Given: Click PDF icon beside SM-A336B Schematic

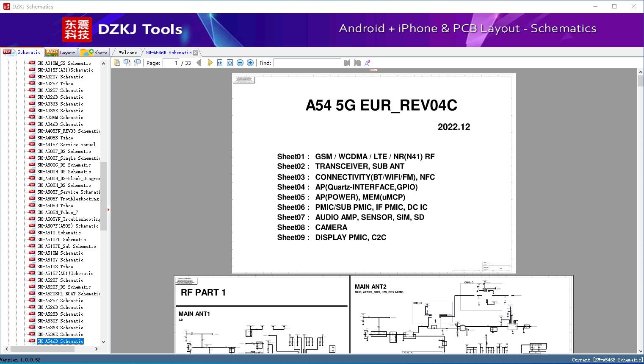Looking at the screenshot, I should pos(32,103).
